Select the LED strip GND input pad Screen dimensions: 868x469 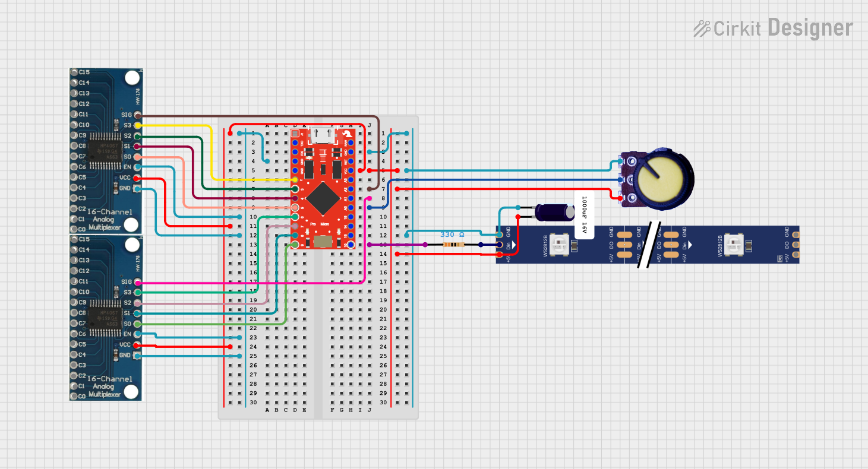499,235
